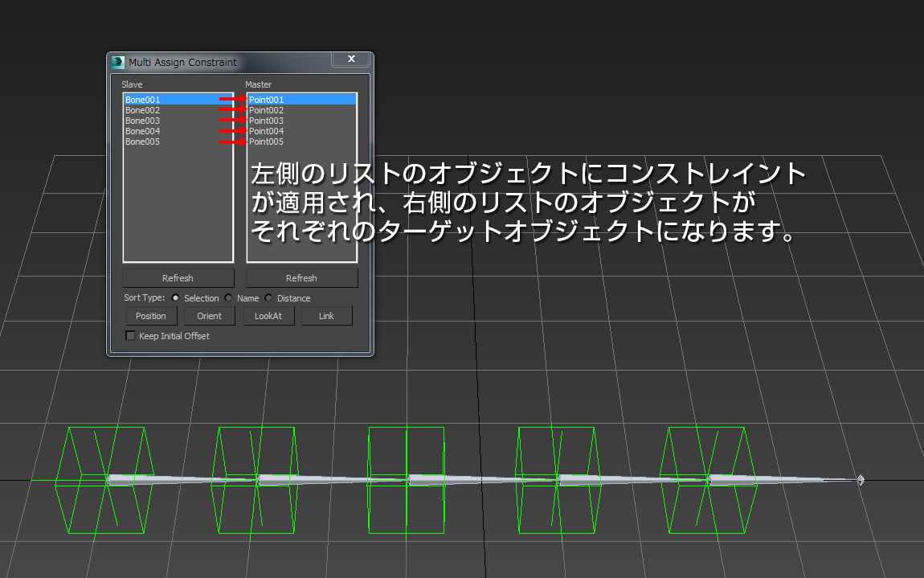Set sort type to Selection
The image size is (924, 578).
tap(174, 297)
